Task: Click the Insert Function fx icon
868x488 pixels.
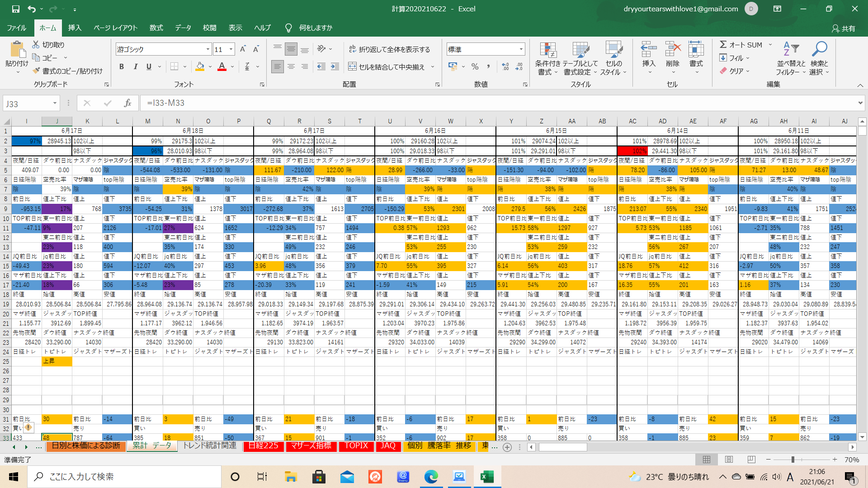Action: (127, 103)
